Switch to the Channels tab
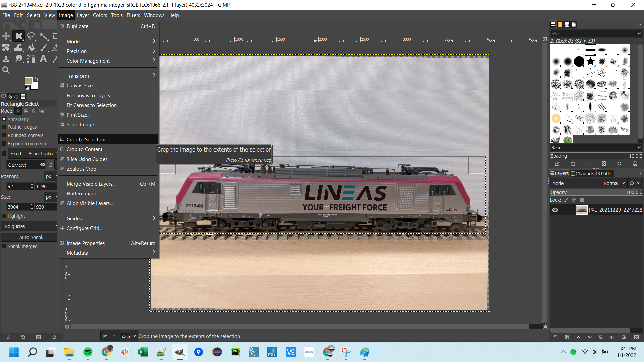 (x=582, y=174)
